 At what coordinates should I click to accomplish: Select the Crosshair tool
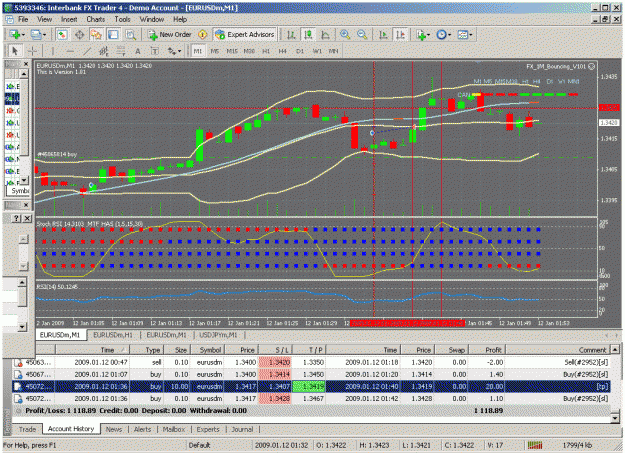click(x=32, y=51)
